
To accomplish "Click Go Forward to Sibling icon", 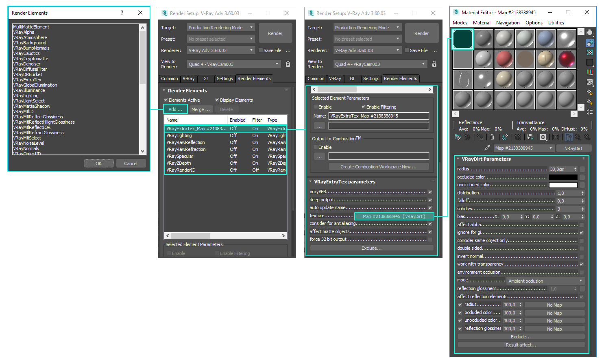I will (587, 137).
